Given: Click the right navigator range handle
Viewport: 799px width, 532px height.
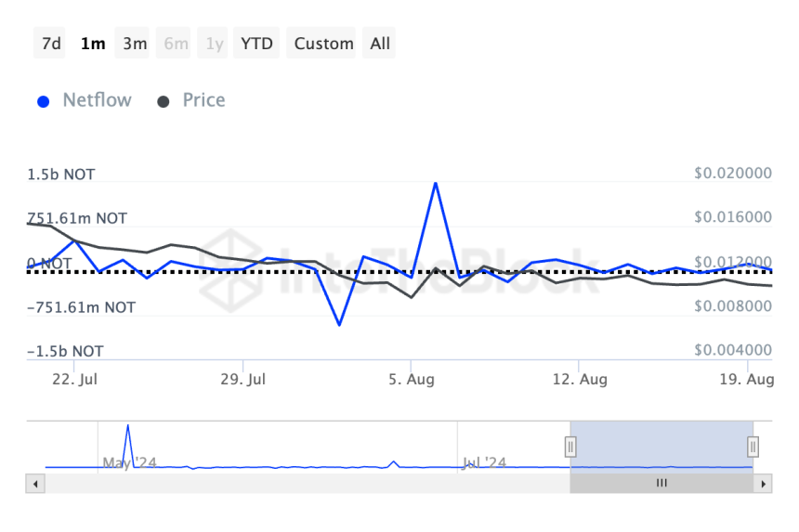Looking at the screenshot, I should pyautogui.click(x=753, y=448).
